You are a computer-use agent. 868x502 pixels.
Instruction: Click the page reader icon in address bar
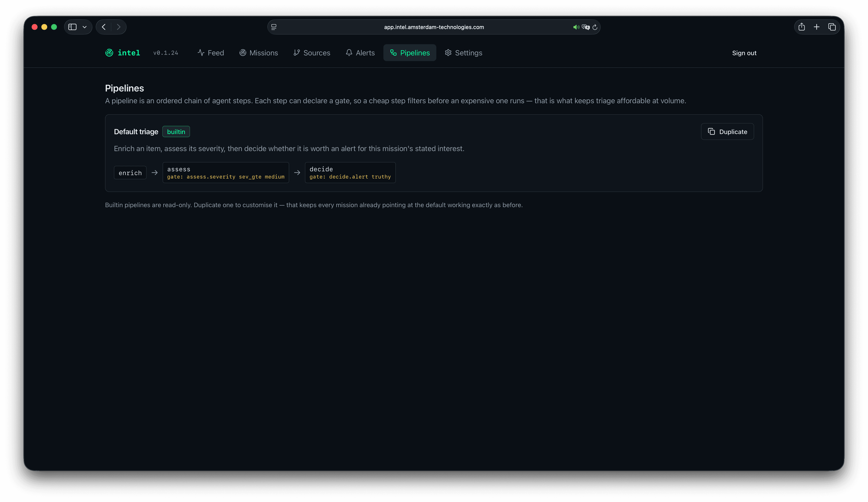274,27
